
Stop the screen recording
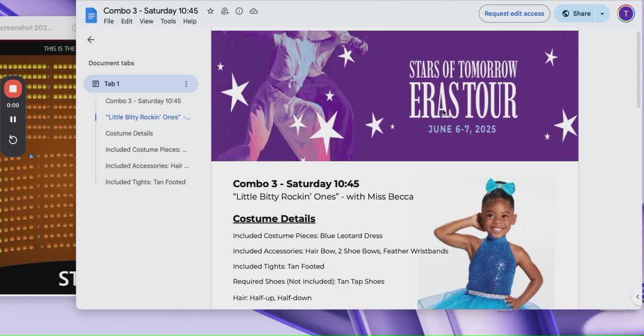pos(13,89)
